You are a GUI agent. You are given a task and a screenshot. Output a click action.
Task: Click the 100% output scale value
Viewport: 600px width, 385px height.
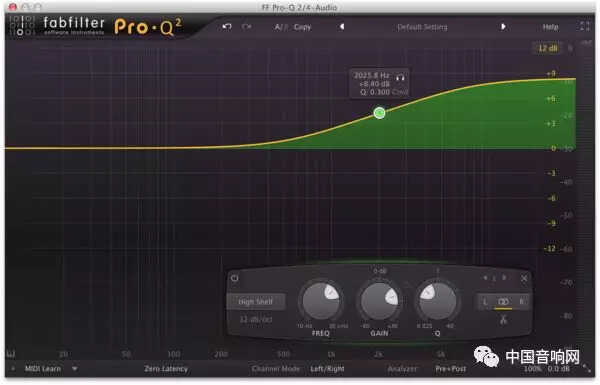[532, 369]
